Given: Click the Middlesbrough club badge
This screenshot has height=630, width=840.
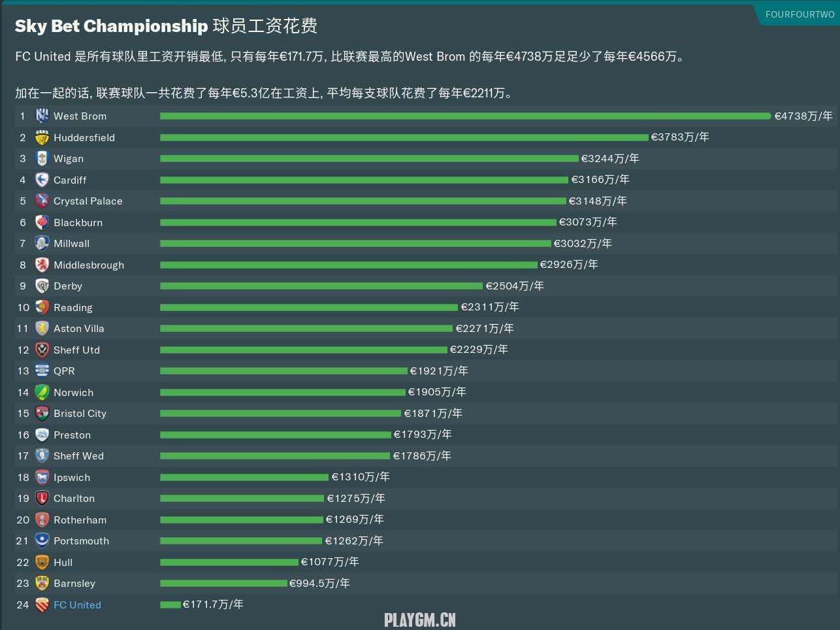Looking at the screenshot, I should point(42,265).
